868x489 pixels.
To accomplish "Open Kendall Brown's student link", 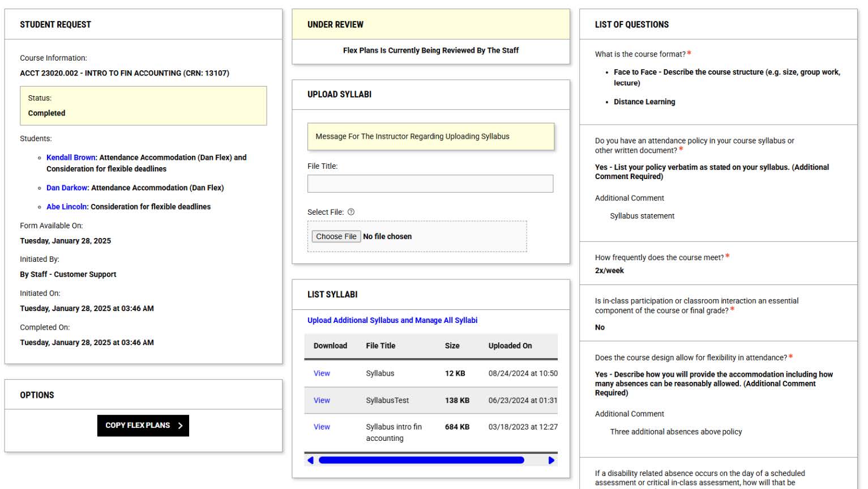I will [x=70, y=157].
